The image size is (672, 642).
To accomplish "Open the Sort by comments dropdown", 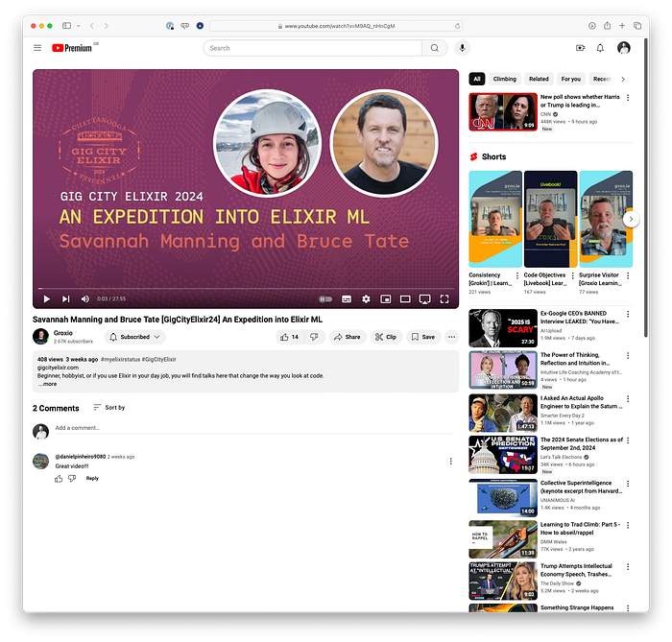I will (x=109, y=407).
